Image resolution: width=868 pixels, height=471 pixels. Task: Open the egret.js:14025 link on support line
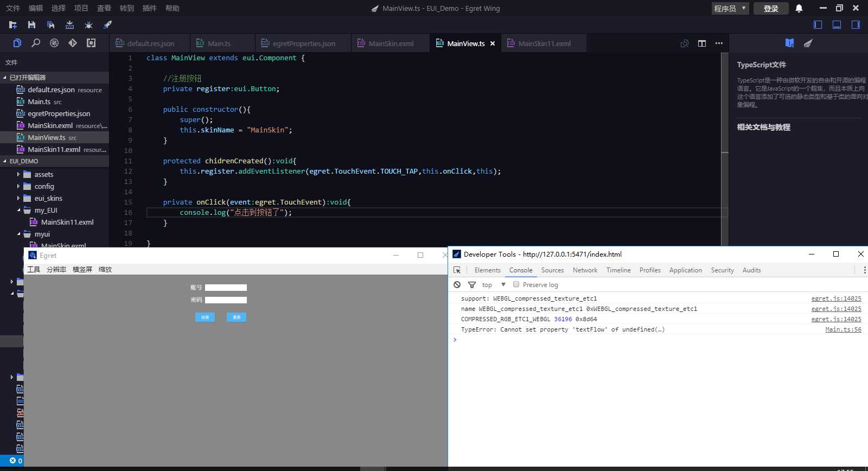point(836,298)
